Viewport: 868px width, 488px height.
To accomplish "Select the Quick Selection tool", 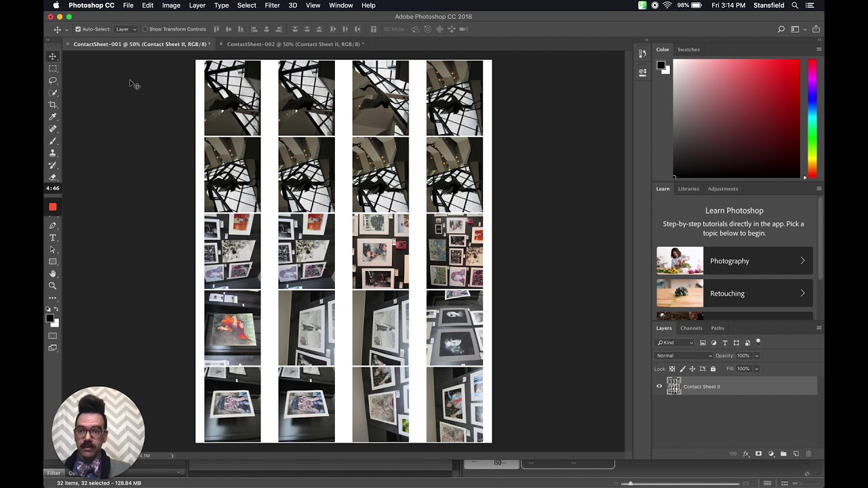I will tap(52, 93).
